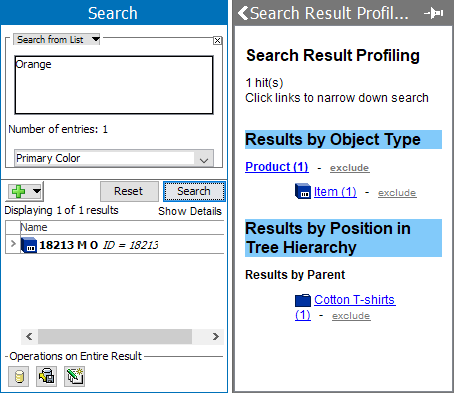This screenshot has width=454, height=393.
Task: Click the third Operations on Entire Result icon
Action: tap(75, 377)
